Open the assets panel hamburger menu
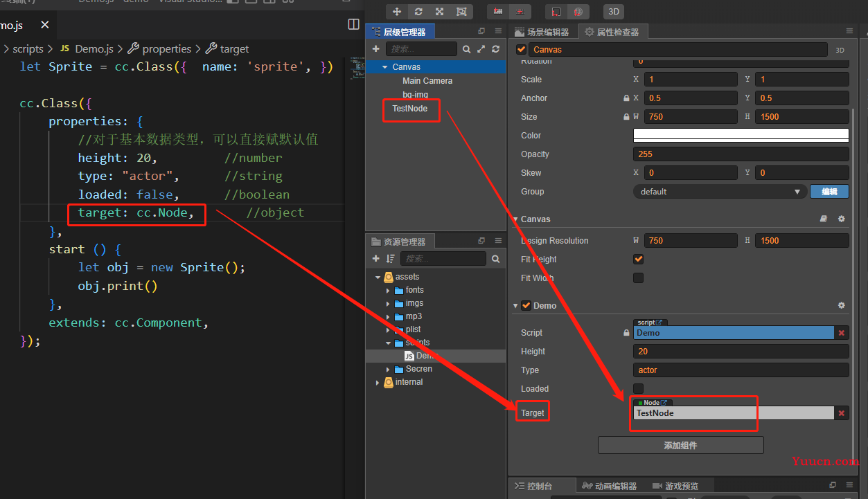 [498, 242]
